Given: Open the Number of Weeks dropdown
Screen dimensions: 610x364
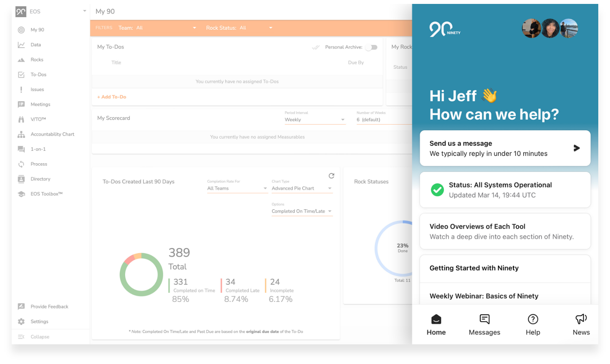Looking at the screenshot, I should [x=384, y=120].
